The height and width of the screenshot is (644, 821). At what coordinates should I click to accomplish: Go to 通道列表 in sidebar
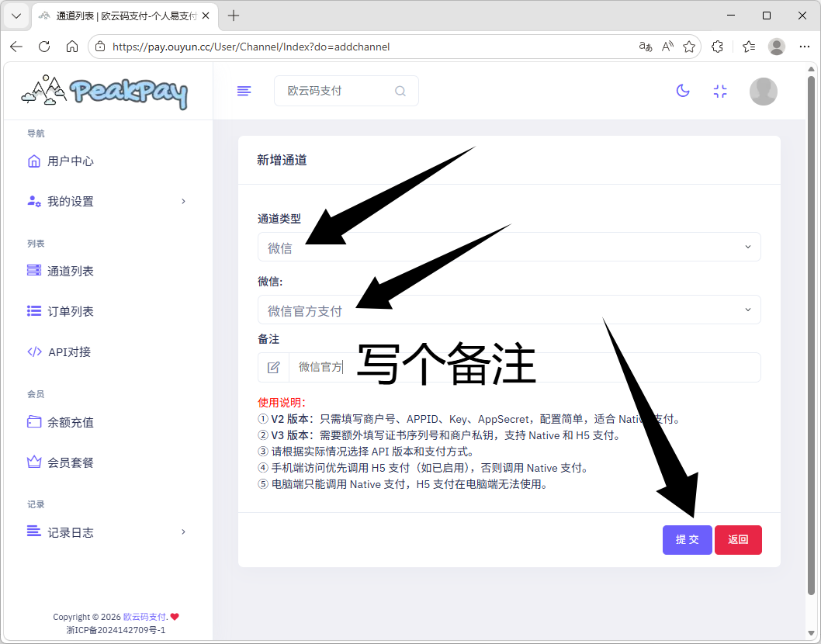pyautogui.click(x=71, y=271)
